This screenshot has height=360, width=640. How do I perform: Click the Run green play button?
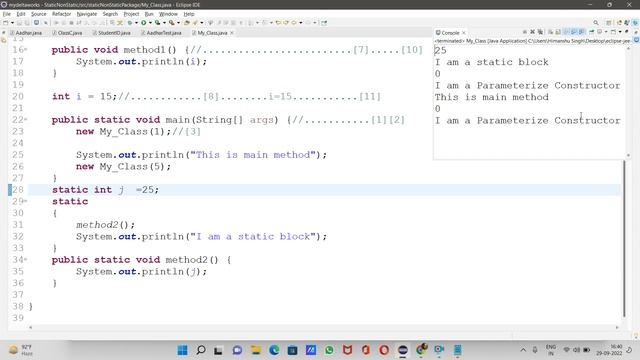[x=144, y=23]
